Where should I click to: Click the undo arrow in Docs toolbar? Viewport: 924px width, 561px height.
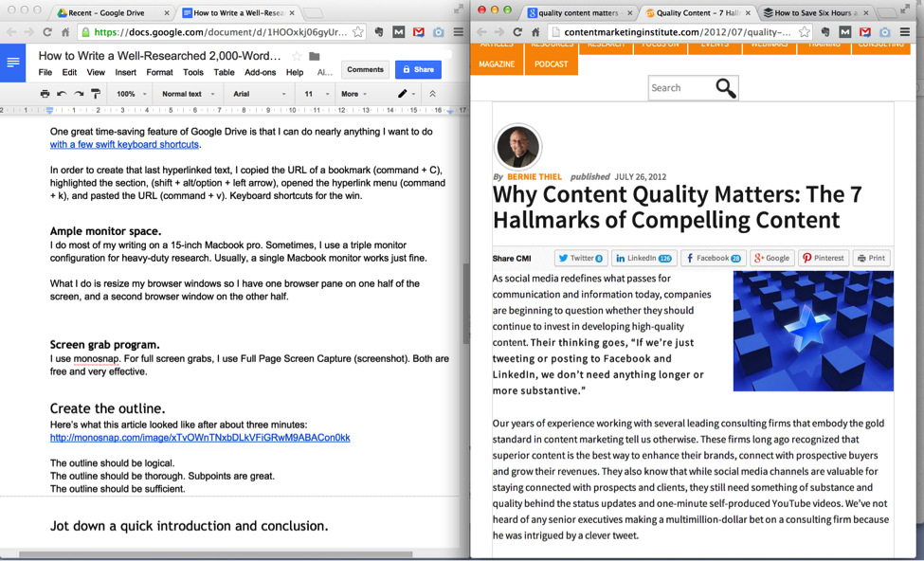click(62, 94)
